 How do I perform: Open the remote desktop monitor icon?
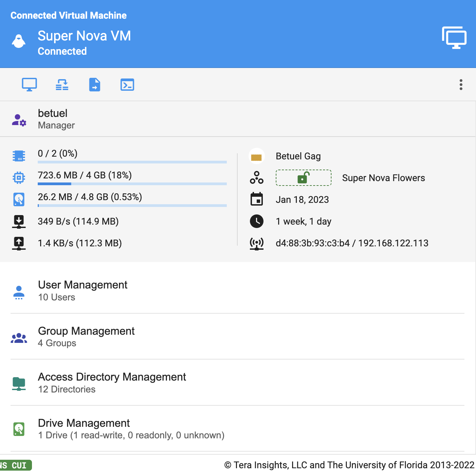point(29,85)
